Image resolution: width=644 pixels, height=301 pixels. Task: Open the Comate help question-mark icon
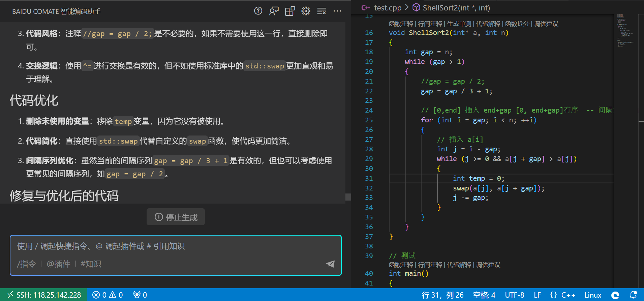pos(258,11)
